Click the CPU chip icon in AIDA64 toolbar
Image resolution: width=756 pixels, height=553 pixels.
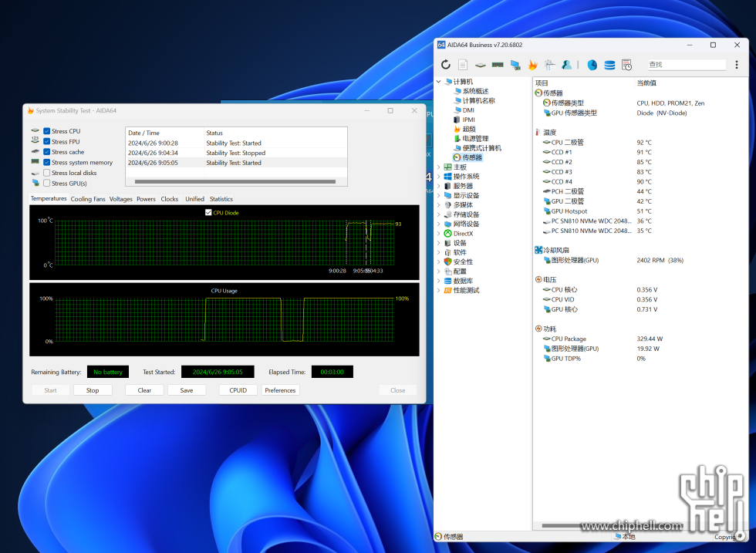tap(480, 65)
